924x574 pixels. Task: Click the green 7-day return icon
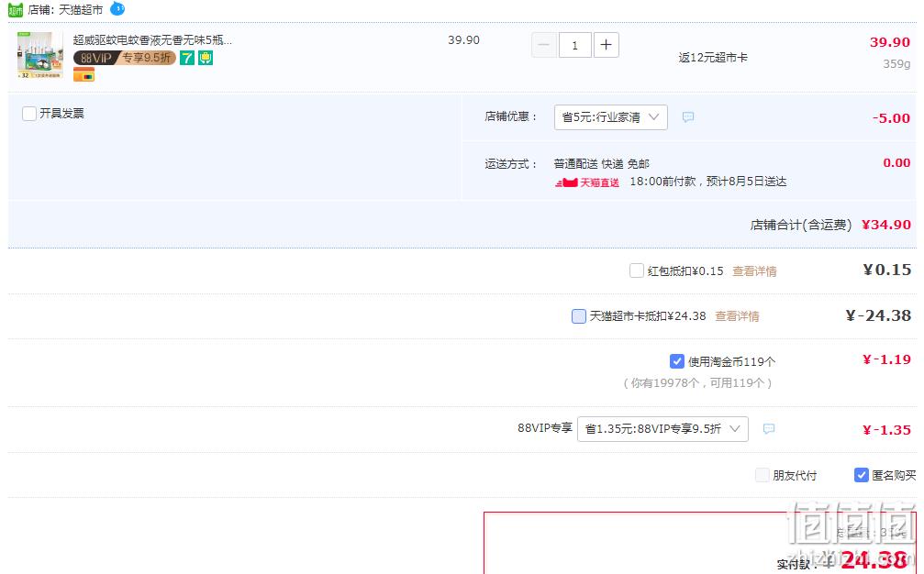click(187, 58)
